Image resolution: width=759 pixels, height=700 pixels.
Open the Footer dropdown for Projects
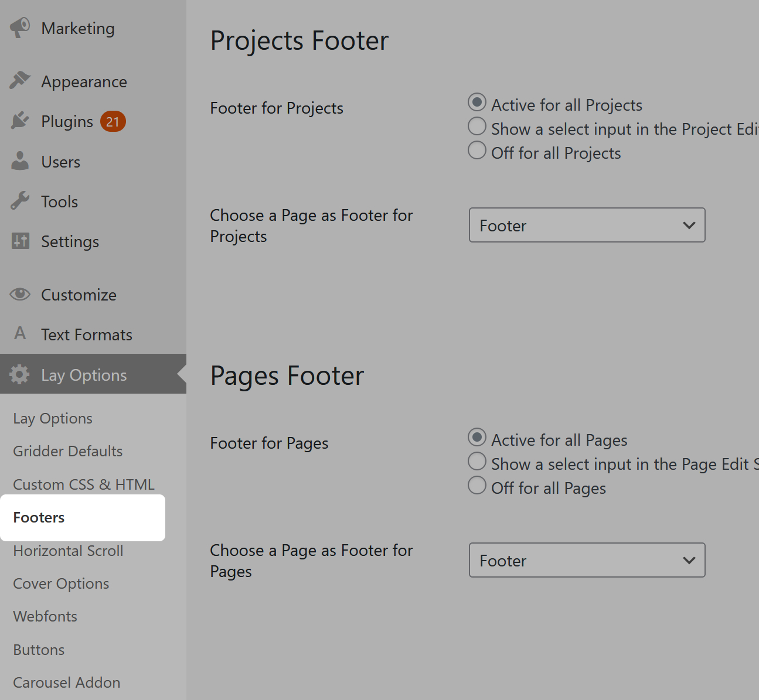pyautogui.click(x=587, y=225)
